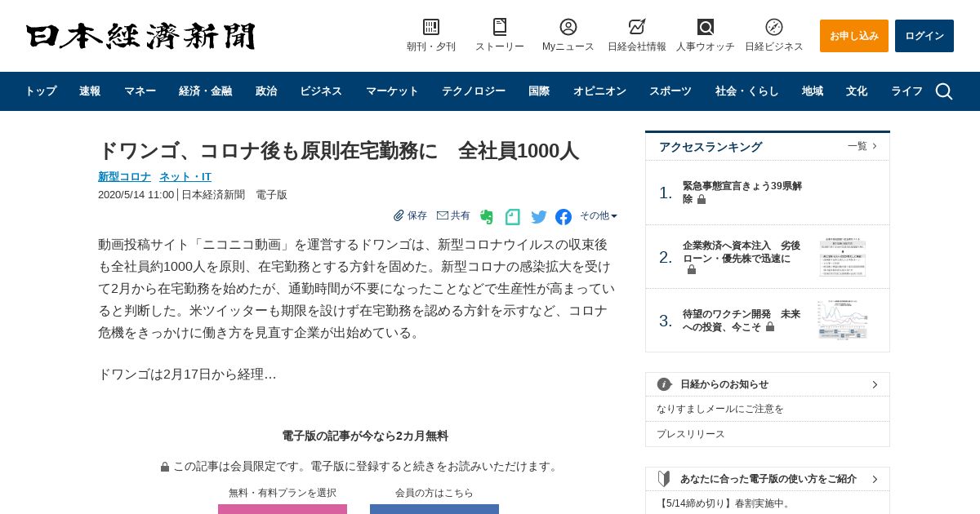Screen dimensions: 980x514
Task: Open the 人事ウオッチ search icon
Action: [x=706, y=27]
